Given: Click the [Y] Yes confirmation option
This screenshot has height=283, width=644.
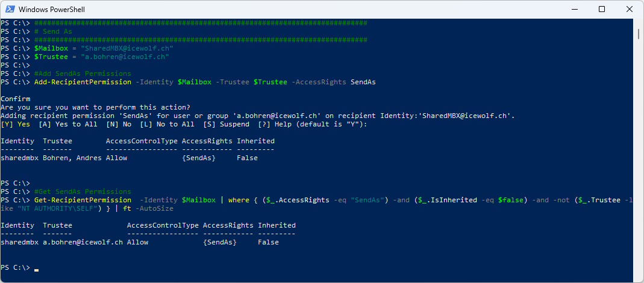Looking at the screenshot, I should [15, 124].
